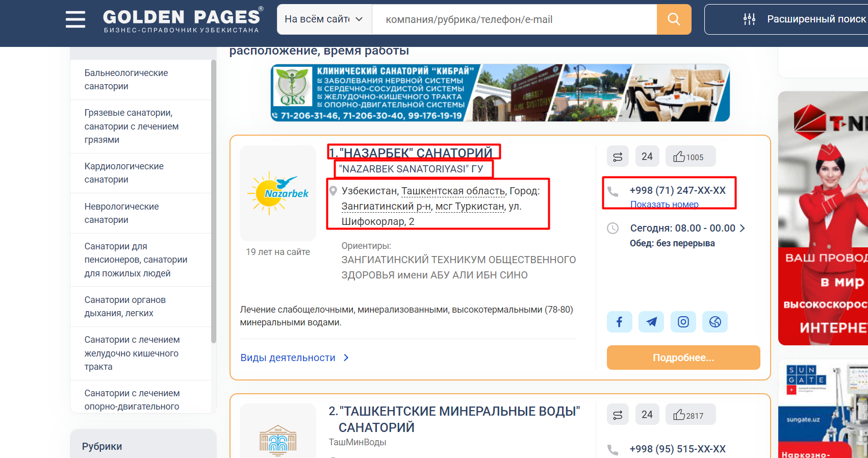
Task: Click «Обед: без перерыва» text
Action: tap(672, 243)
